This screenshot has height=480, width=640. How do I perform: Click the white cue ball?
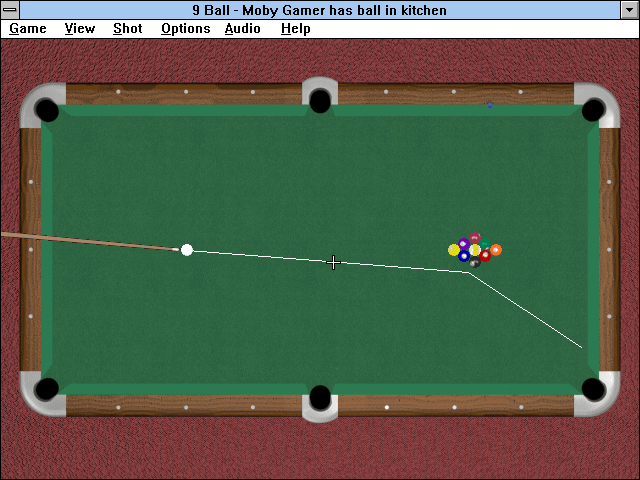187,250
